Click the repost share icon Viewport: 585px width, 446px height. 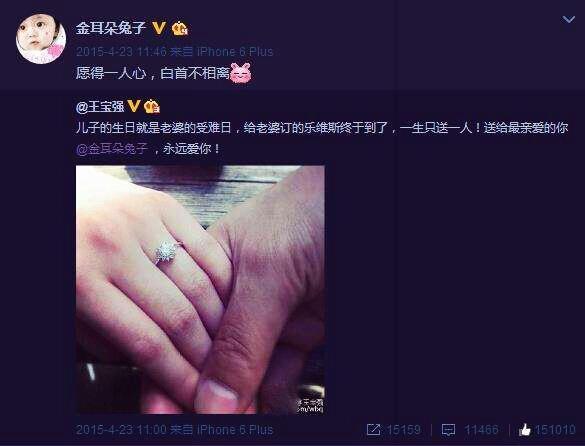(x=373, y=430)
